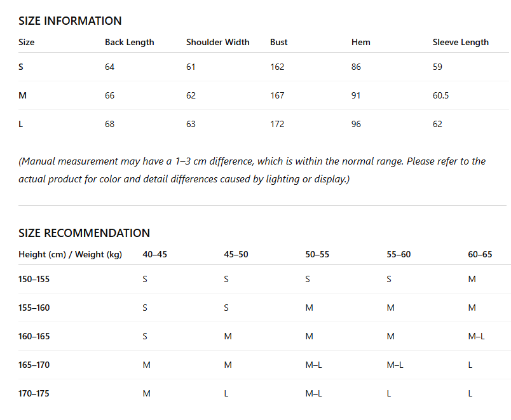Select the Sleeve Length column header
Screen dimensions: 511x420
[461, 43]
